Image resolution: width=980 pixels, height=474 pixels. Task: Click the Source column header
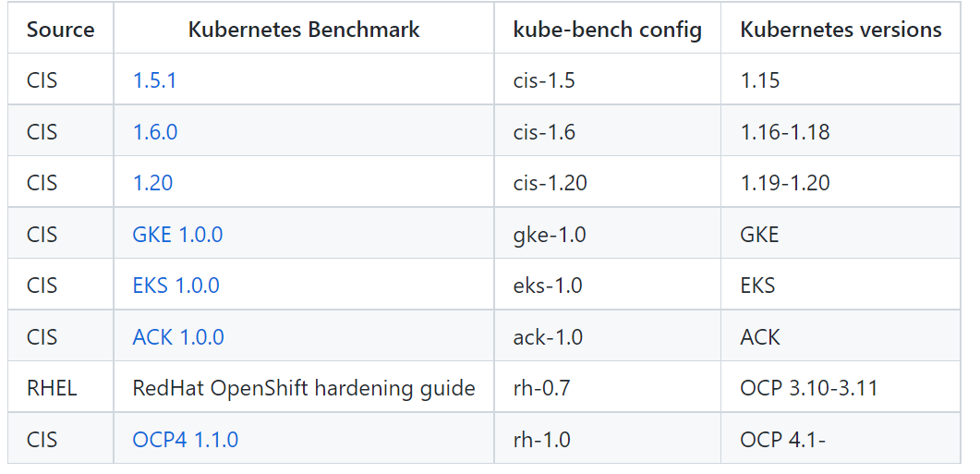tap(60, 30)
